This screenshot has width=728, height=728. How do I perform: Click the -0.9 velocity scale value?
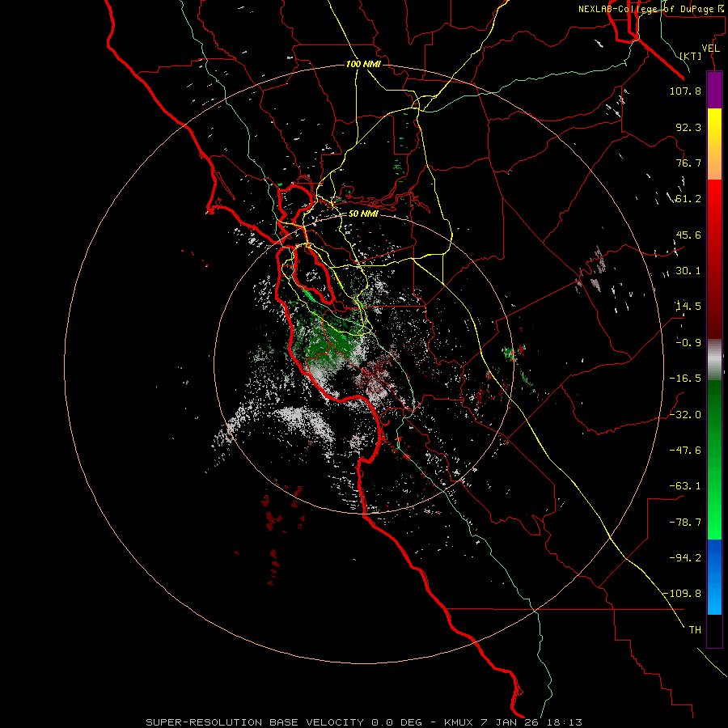point(688,343)
